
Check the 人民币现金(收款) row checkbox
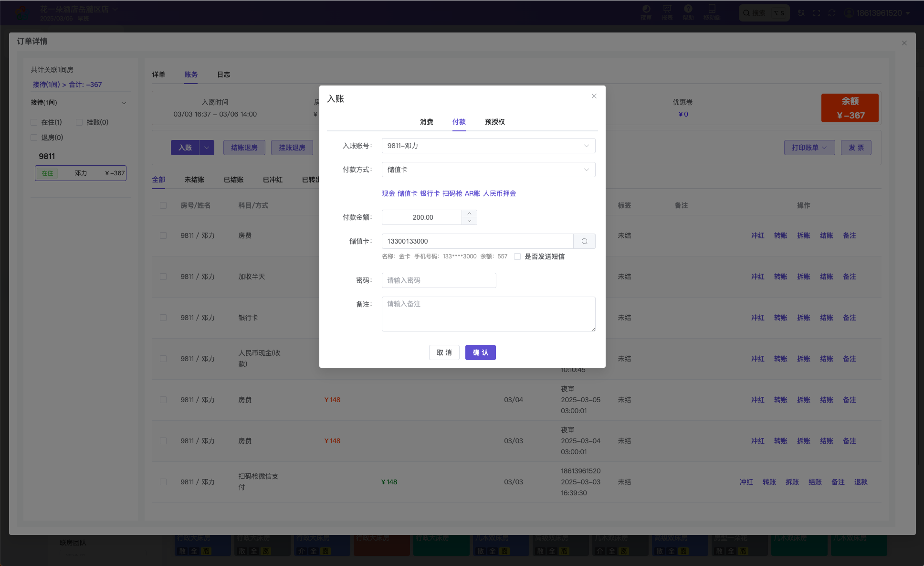pyautogui.click(x=163, y=359)
